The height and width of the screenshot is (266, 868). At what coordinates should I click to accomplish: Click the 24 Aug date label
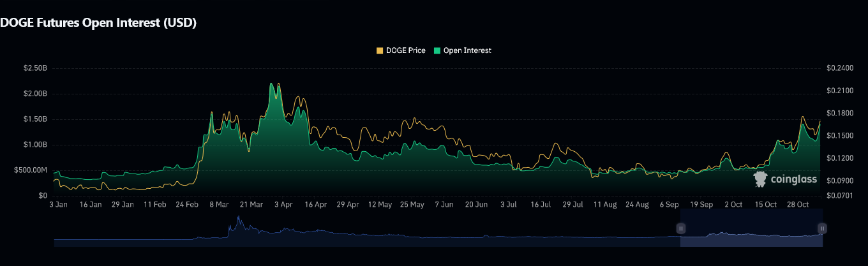pos(637,205)
